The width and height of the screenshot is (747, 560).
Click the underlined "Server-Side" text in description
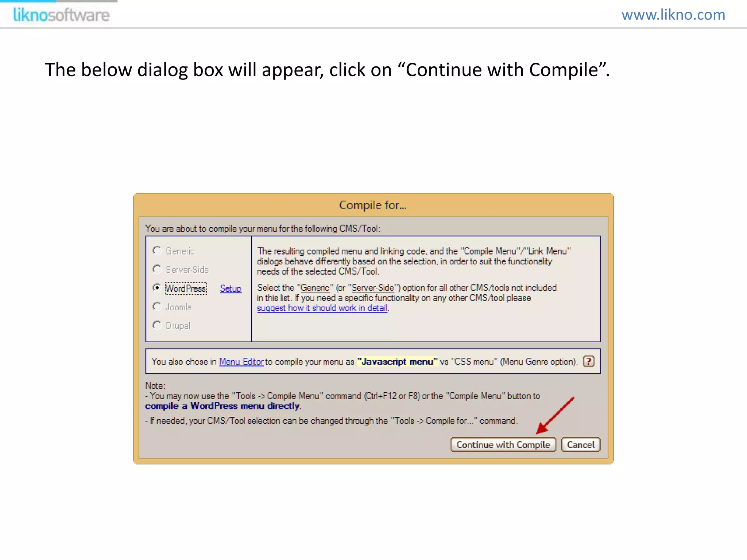pyautogui.click(x=373, y=288)
